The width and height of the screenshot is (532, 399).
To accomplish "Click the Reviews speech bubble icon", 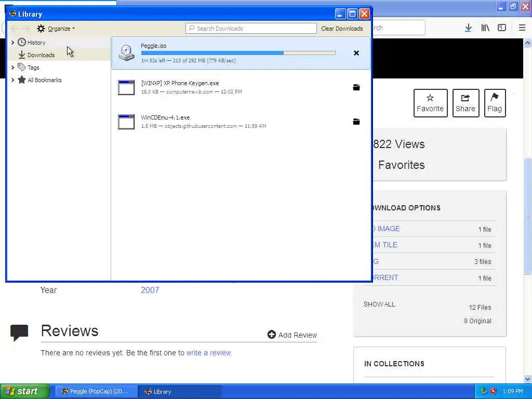I will [x=19, y=332].
